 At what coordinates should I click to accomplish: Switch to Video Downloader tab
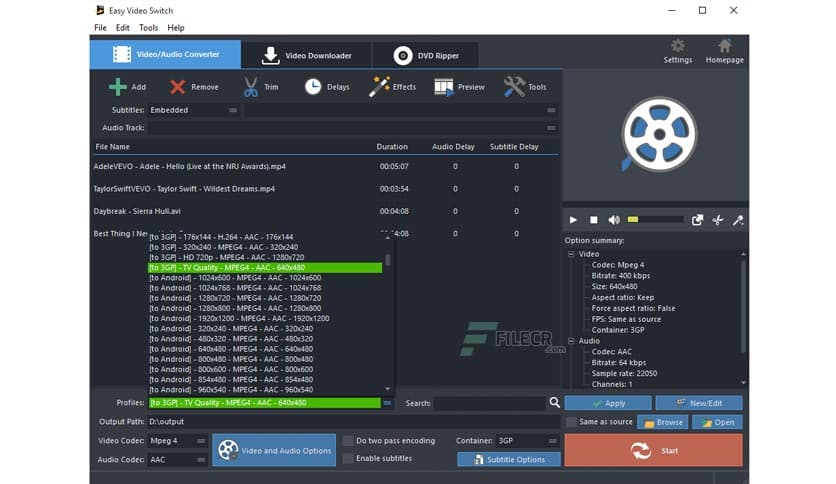pos(307,55)
